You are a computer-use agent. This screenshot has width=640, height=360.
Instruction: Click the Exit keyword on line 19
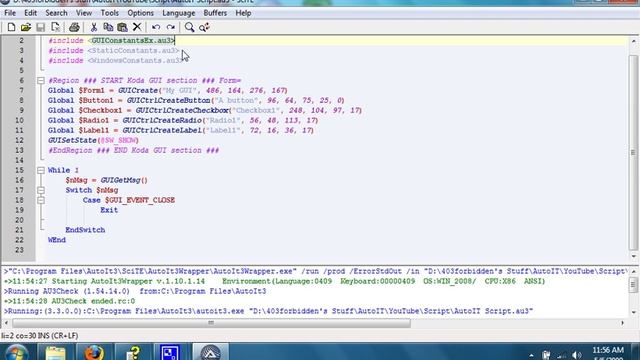point(109,210)
